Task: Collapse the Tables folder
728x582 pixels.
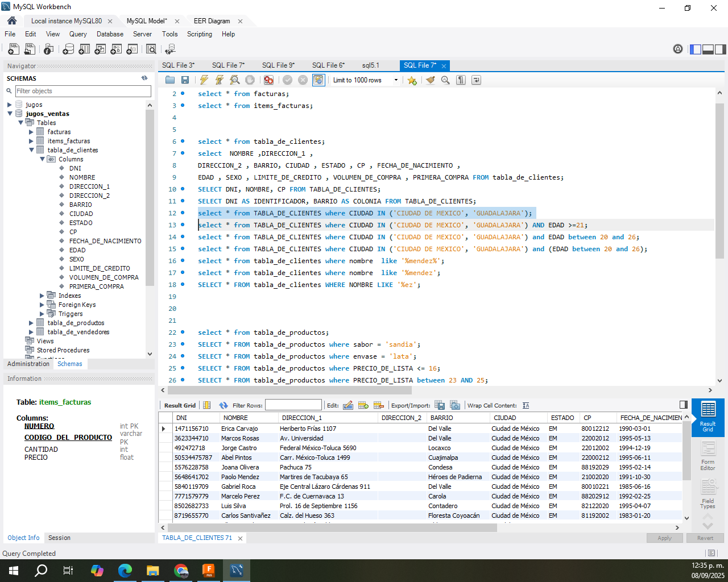Action: (x=20, y=123)
